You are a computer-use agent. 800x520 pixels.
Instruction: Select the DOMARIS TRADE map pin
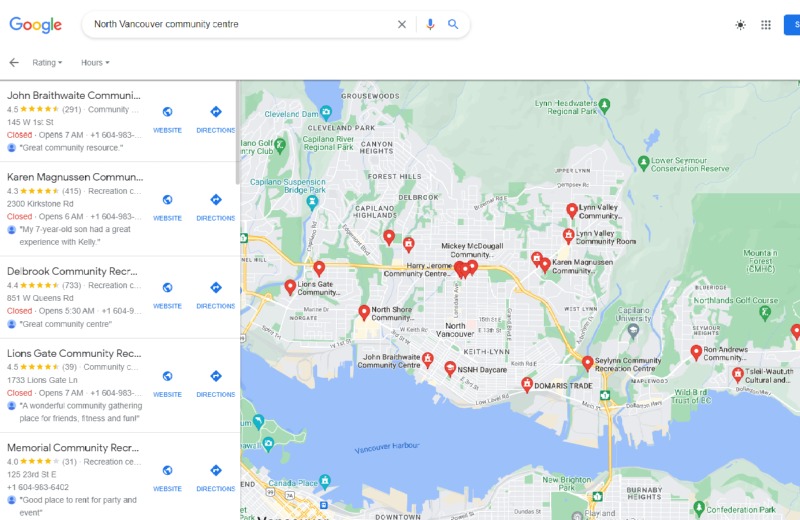click(527, 384)
